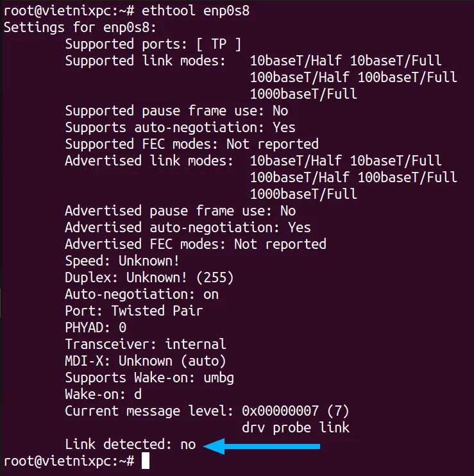The image size is (474, 476).
Task: Click the 'Duplex: Unknown! (255)' line
Action: tap(149, 278)
